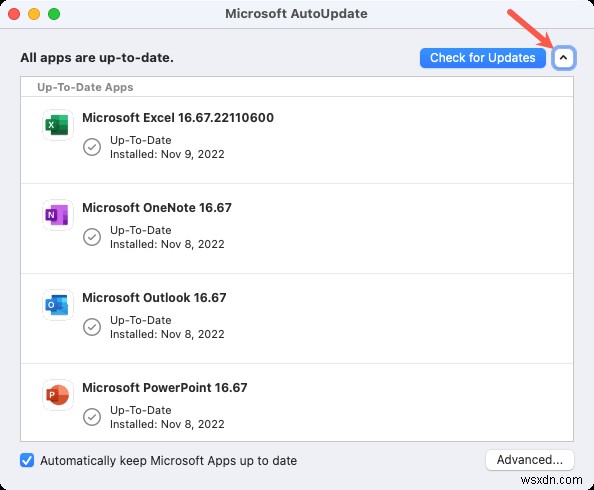Screen dimensions: 594x490
Task: Click Outlook's Installed: Nov 8, 2022 text
Action: [167, 334]
